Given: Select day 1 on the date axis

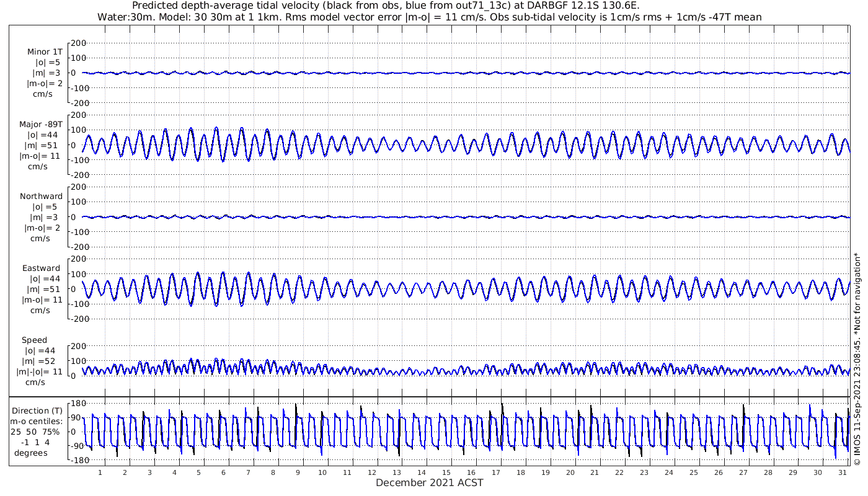Looking at the screenshot, I should [x=100, y=472].
